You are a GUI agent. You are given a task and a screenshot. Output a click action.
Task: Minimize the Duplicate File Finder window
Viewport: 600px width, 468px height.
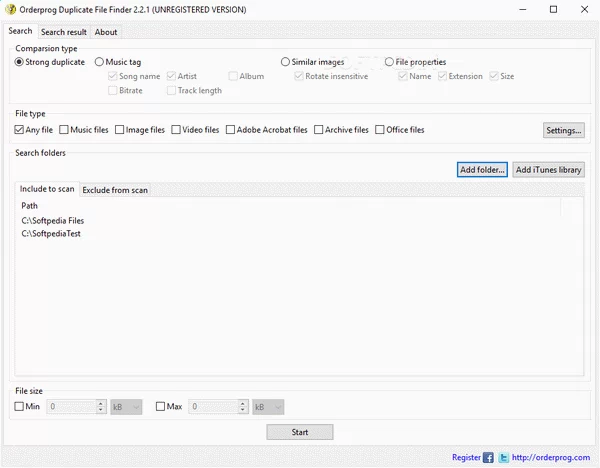coord(523,10)
